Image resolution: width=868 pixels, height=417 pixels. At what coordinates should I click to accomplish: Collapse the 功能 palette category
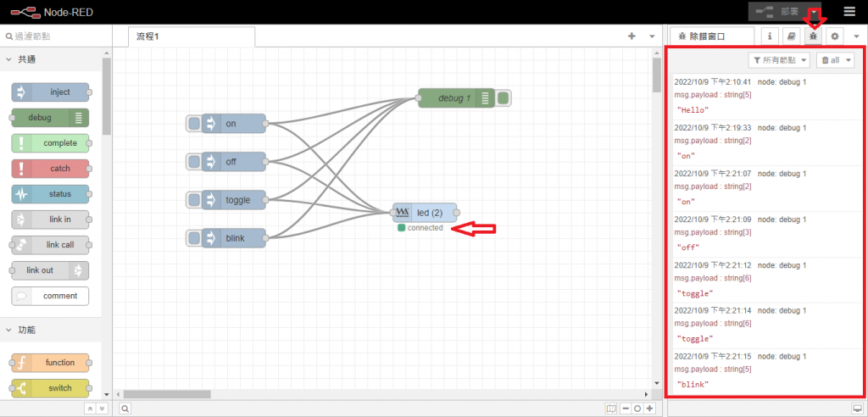[51, 330]
